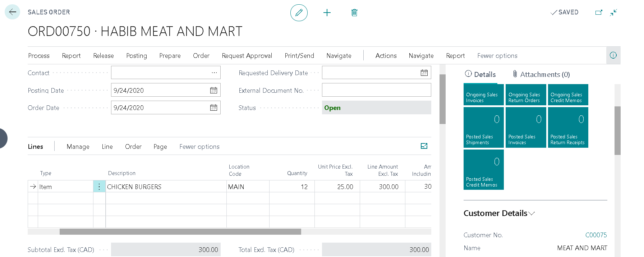Click the collapse page arrows icon

coord(613,13)
